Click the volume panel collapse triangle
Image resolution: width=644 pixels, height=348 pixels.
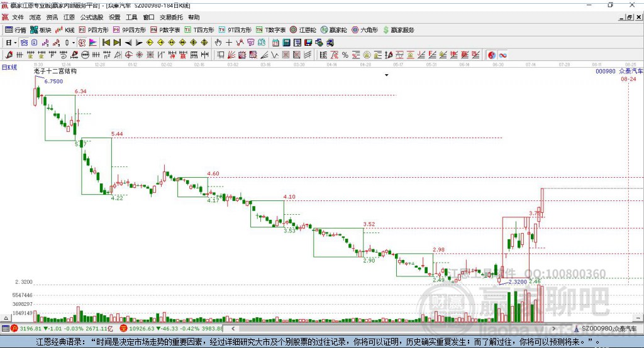6,318
